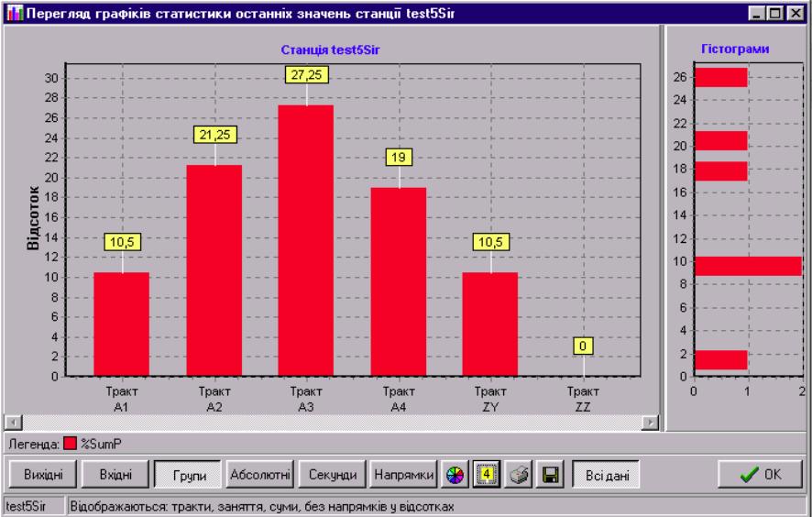Click the Тракт A3 red bar
The height and width of the screenshot is (517, 812).
(x=306, y=241)
